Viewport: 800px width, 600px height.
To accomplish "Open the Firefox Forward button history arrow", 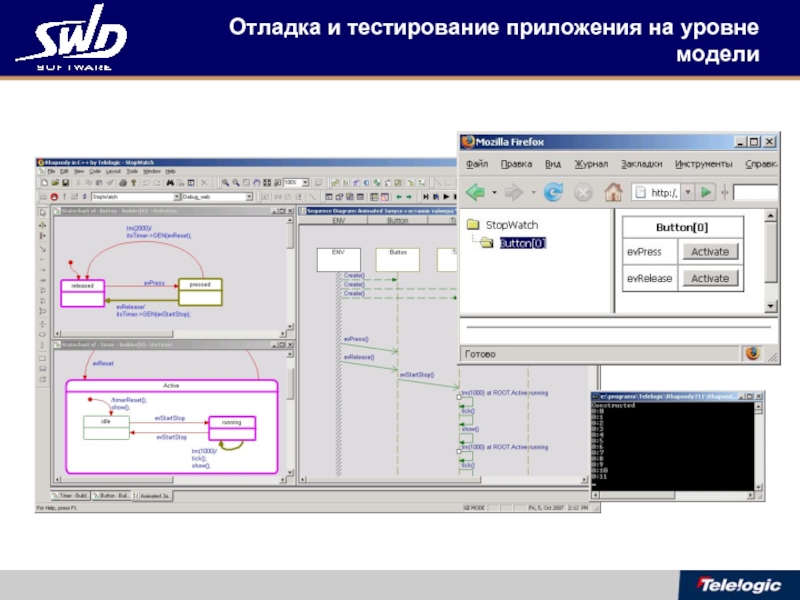I will pyautogui.click(x=533, y=192).
